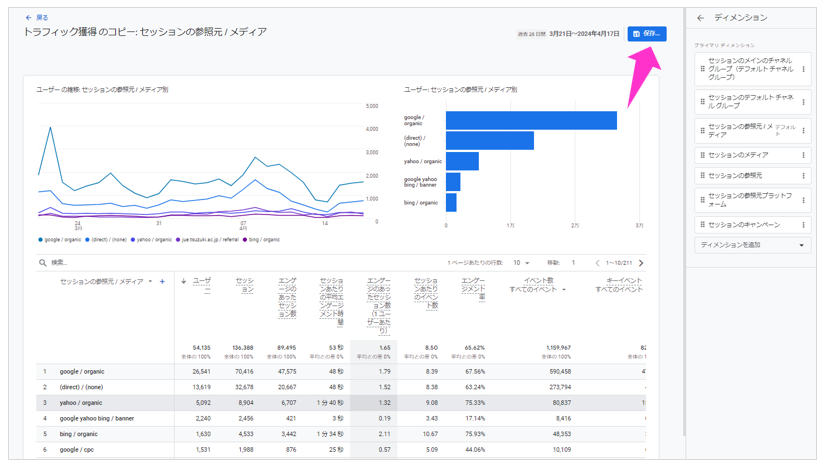
Task: Click the event count 590,458
Action: [x=560, y=372]
